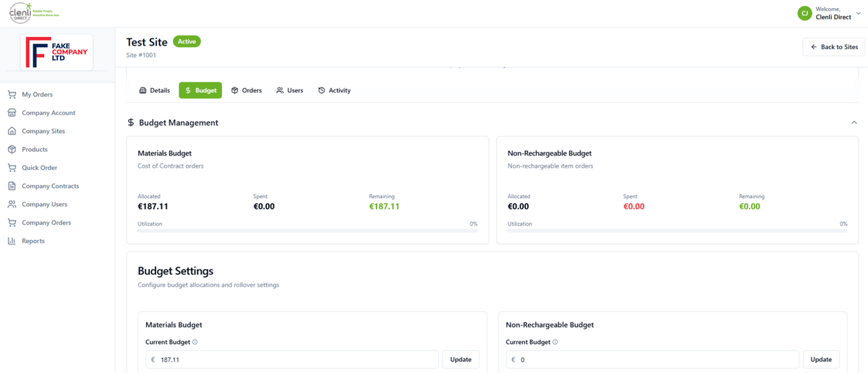Focus the Non-Rechargeable Current Budget input field
868x373 pixels.
652,359
